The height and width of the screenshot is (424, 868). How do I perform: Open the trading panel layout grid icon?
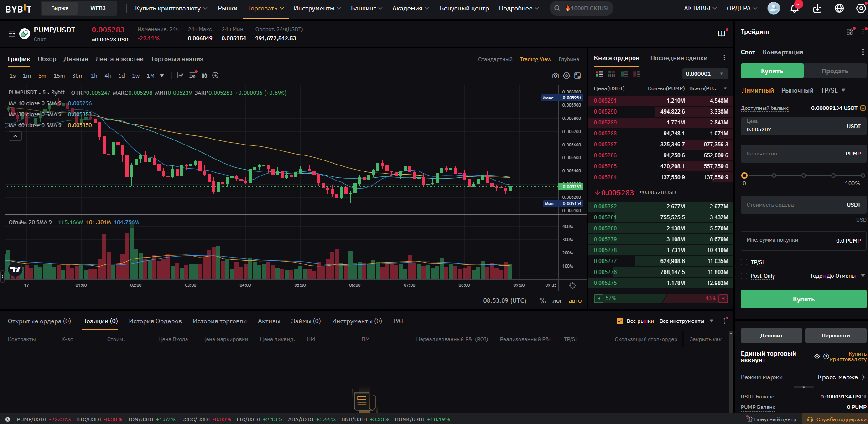pos(850,31)
